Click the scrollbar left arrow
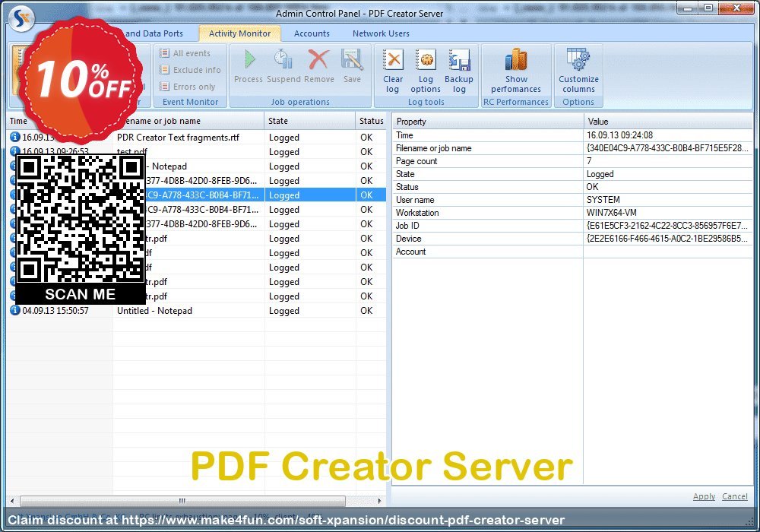The image size is (760, 532). click(12, 501)
